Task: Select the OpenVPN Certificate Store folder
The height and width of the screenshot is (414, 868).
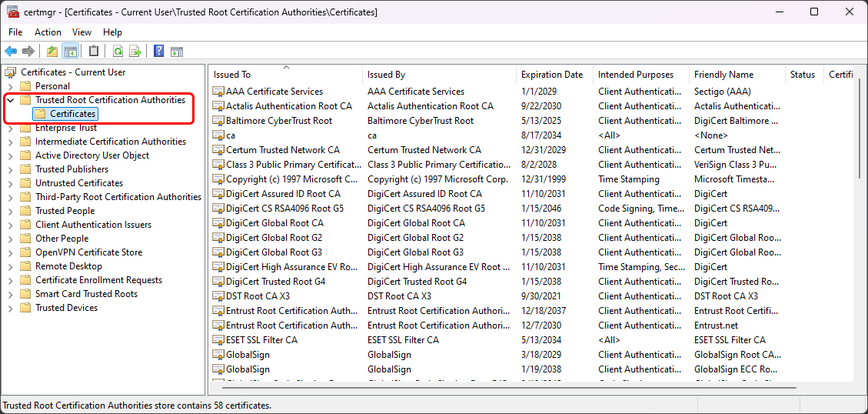Action: pos(88,252)
